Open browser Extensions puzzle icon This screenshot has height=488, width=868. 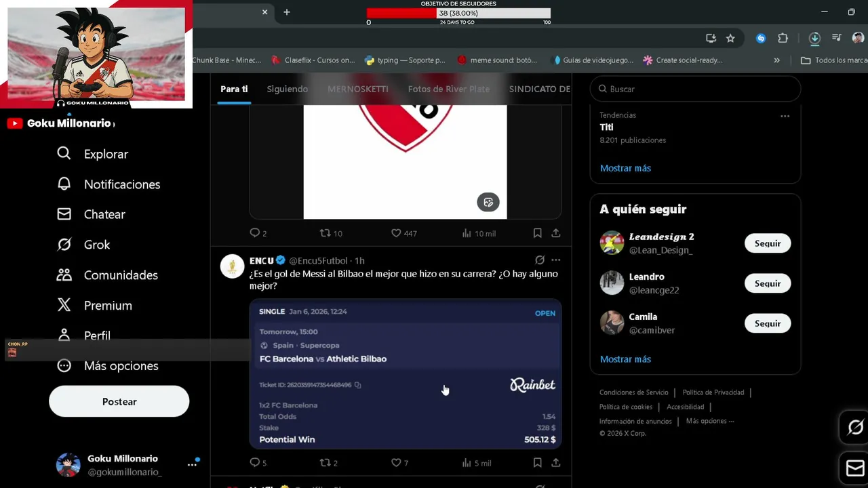(783, 39)
